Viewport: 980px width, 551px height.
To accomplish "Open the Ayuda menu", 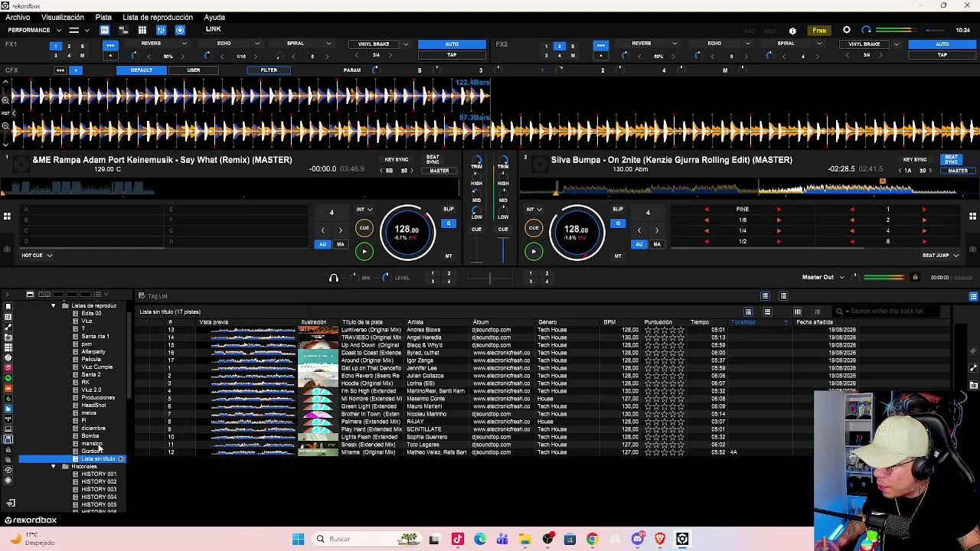I will tap(214, 17).
